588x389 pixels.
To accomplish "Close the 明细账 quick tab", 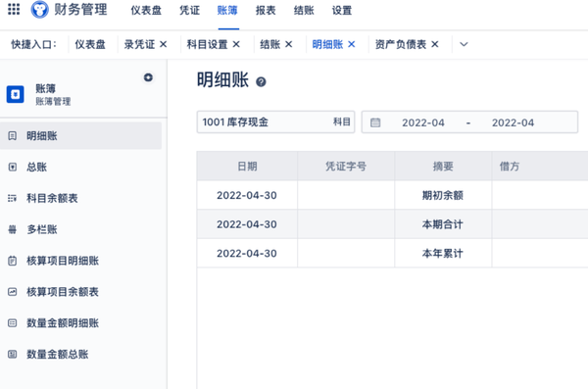I will [352, 44].
